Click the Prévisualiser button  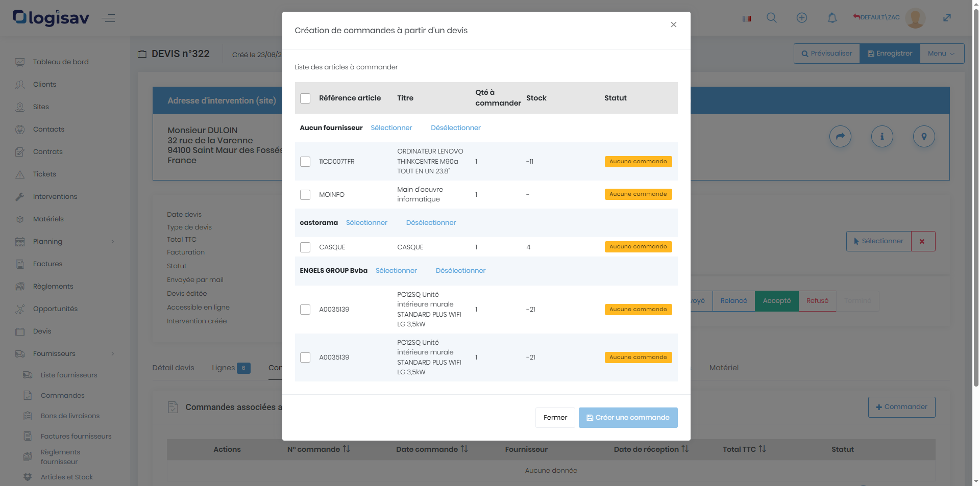[x=827, y=54]
